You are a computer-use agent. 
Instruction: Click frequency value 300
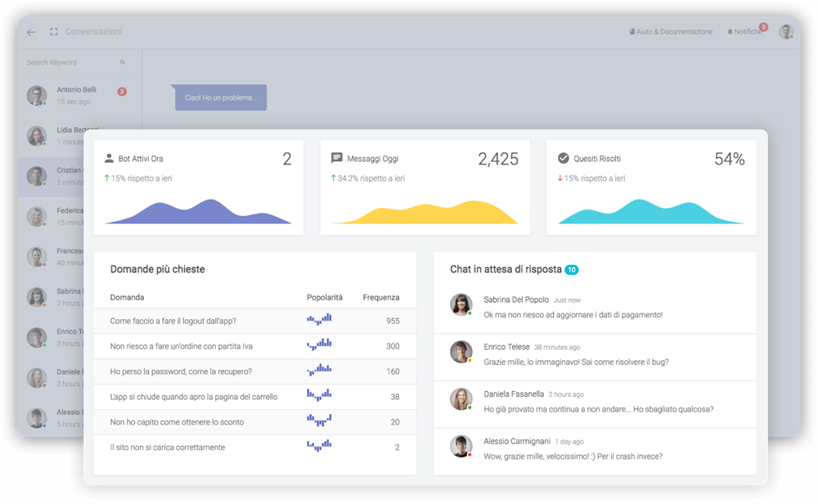(393, 346)
